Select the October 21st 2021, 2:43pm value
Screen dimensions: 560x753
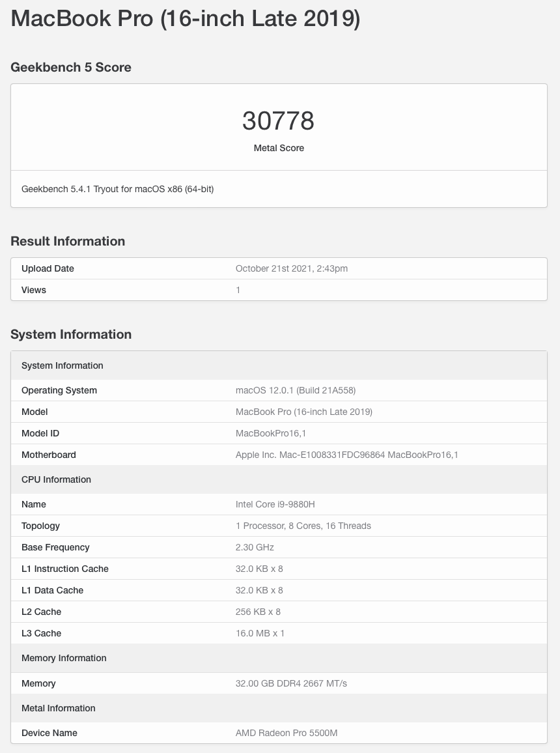coord(292,268)
